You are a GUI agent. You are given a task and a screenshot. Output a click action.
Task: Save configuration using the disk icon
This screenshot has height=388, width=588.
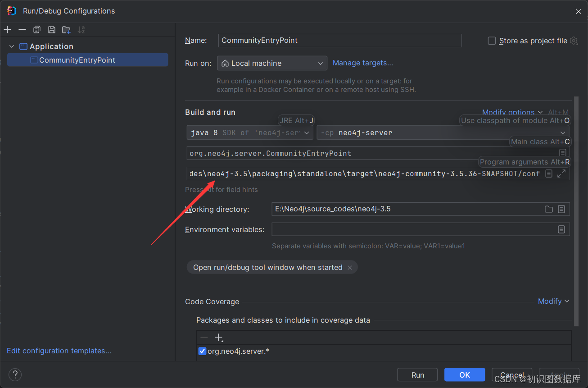click(52, 30)
